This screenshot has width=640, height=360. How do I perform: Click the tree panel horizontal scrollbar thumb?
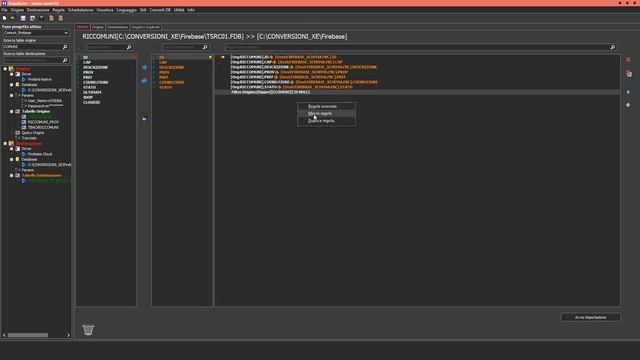(28, 335)
